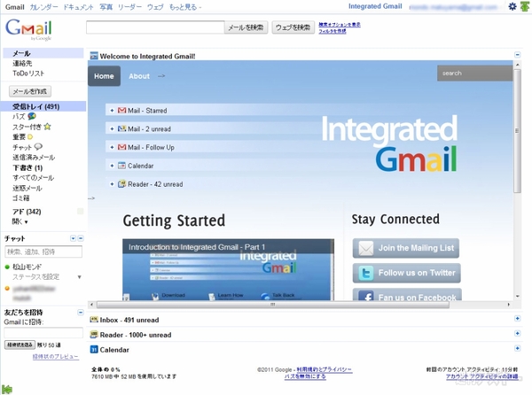
Task: Open the もっと見る menu in the top bar
Action: (185, 7)
